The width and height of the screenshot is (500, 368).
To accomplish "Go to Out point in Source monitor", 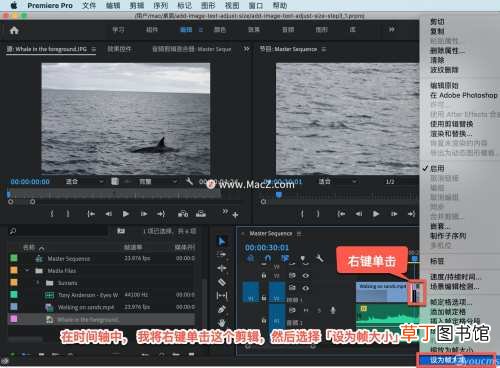I will 161,214.
